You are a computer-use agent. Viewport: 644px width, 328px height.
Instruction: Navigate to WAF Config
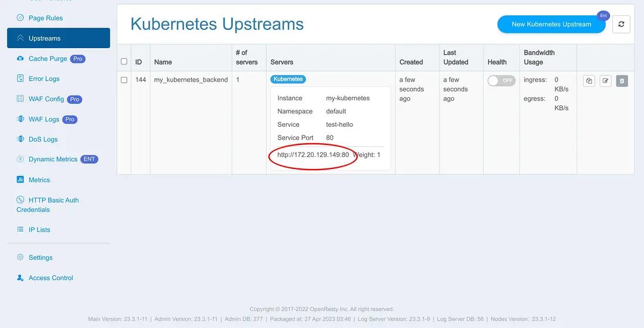(x=46, y=99)
